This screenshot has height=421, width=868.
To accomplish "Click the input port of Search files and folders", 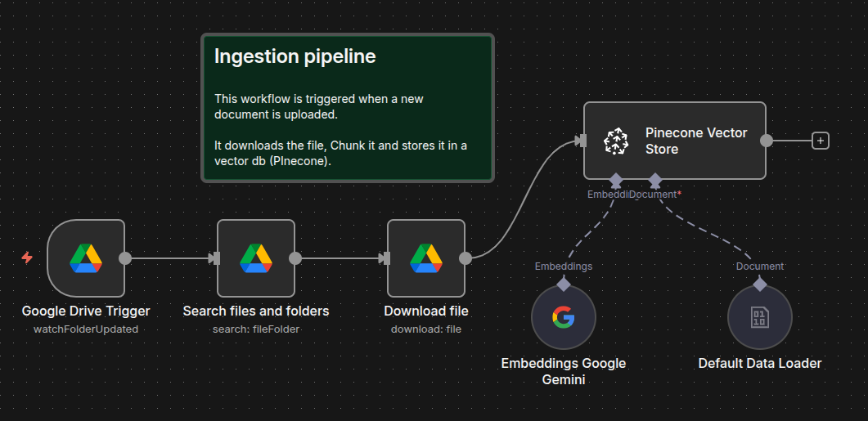I will [x=214, y=258].
